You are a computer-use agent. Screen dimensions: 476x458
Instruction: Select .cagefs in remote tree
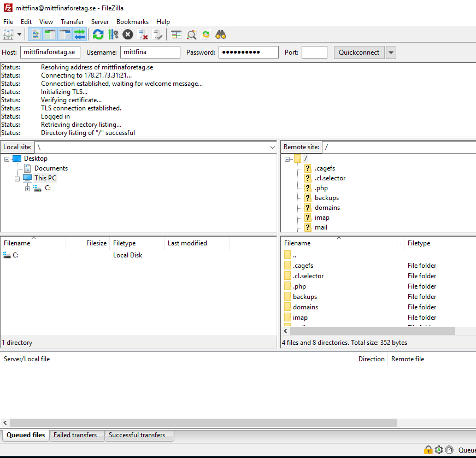pos(325,168)
